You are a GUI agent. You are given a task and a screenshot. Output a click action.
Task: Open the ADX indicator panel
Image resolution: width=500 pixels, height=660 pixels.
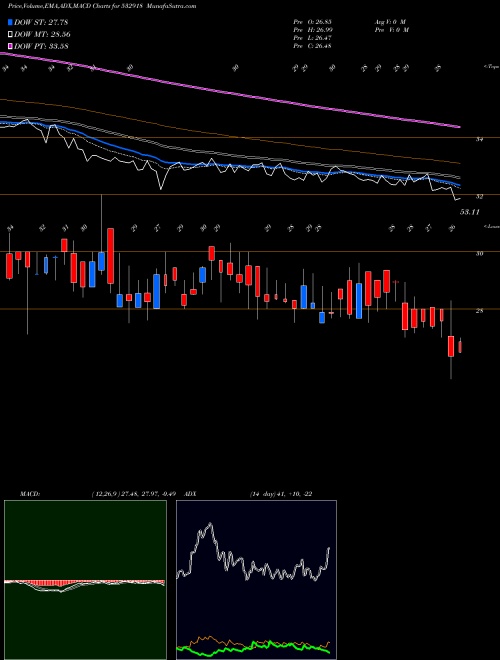[x=256, y=580]
